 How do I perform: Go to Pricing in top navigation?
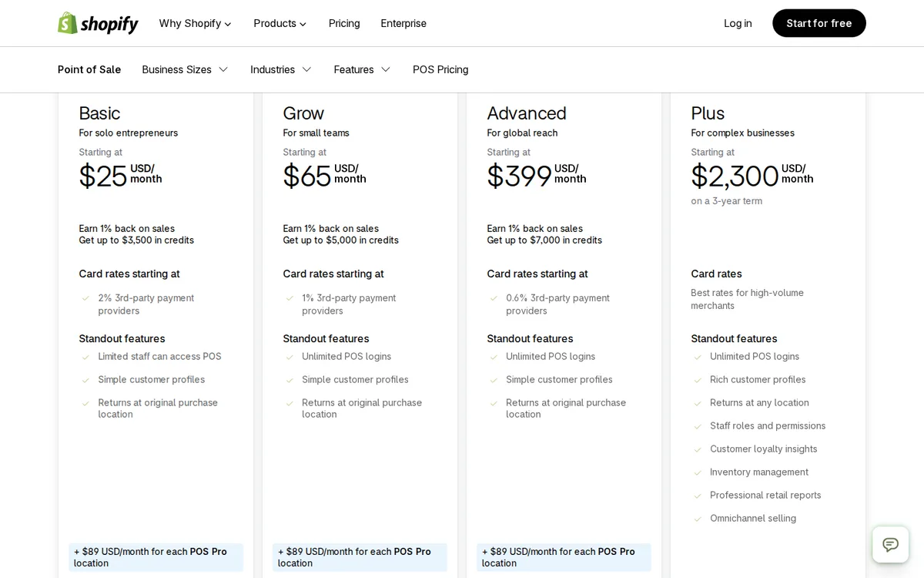pyautogui.click(x=344, y=23)
